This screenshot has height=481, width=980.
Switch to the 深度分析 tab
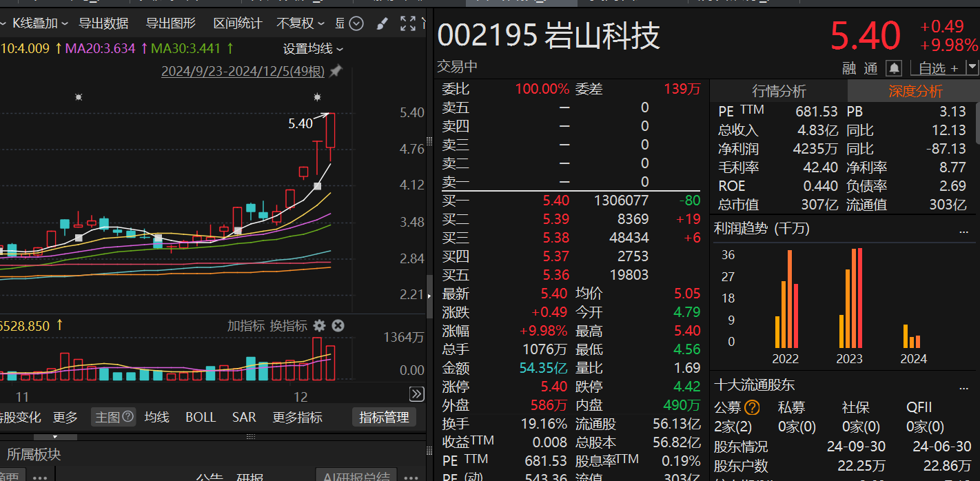point(913,92)
